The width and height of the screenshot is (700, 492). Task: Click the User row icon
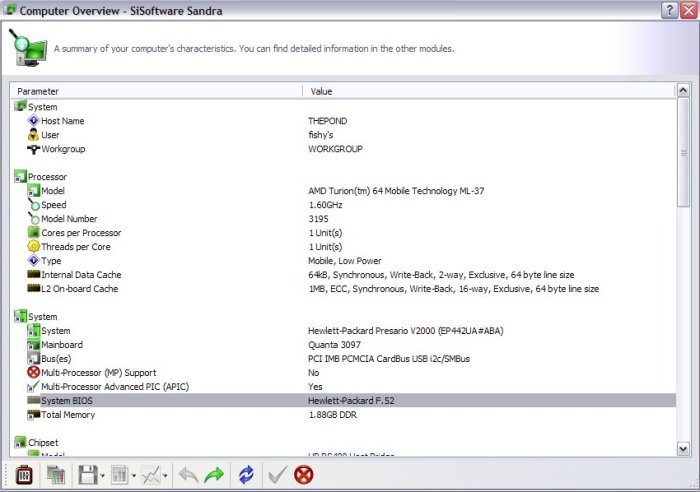33,135
